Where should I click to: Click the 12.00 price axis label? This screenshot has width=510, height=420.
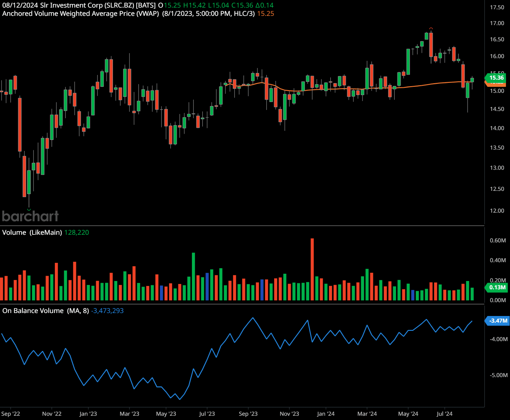click(497, 211)
